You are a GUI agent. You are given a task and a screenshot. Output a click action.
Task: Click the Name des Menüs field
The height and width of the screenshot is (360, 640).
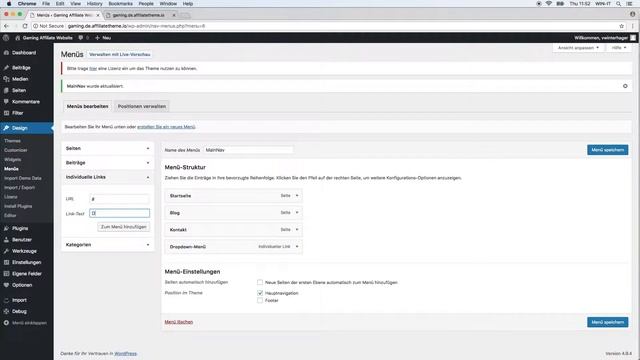(248, 150)
